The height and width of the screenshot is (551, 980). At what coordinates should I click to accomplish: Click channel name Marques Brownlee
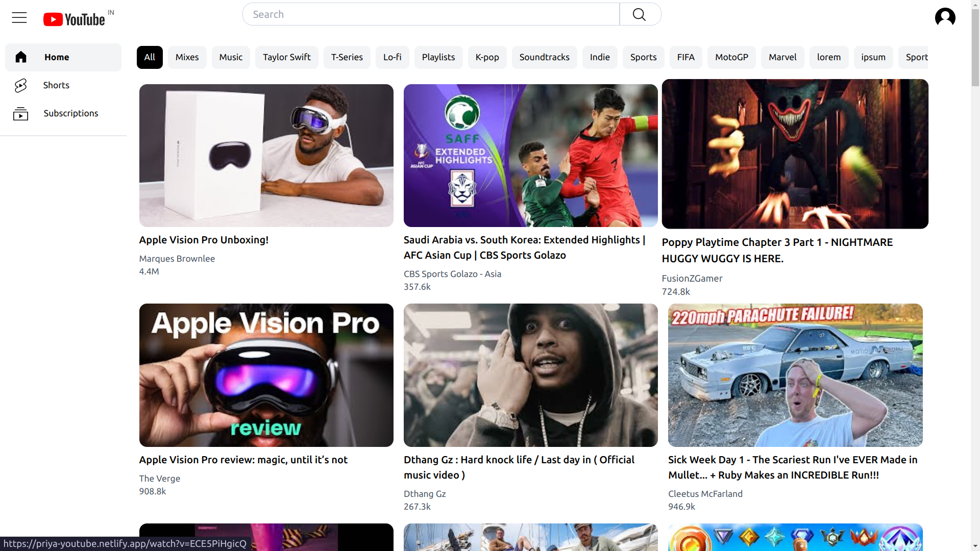click(177, 259)
